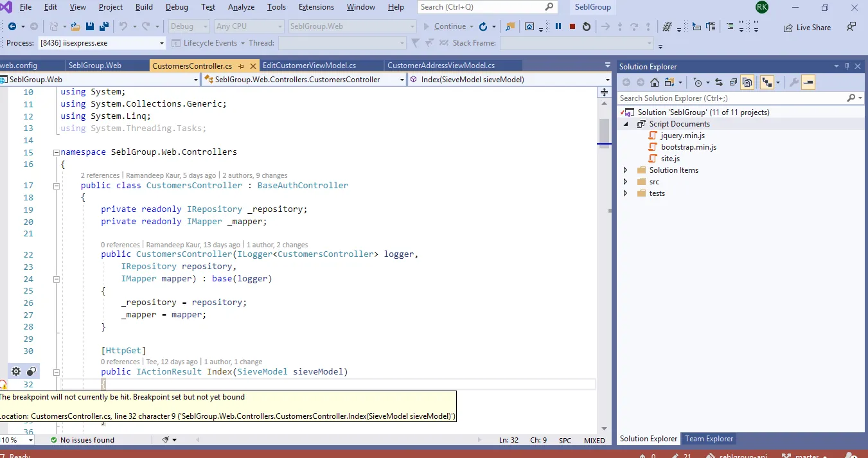Collapse All nodes in Solution Explorer
Viewport: 868px width, 458px height.
click(732, 82)
